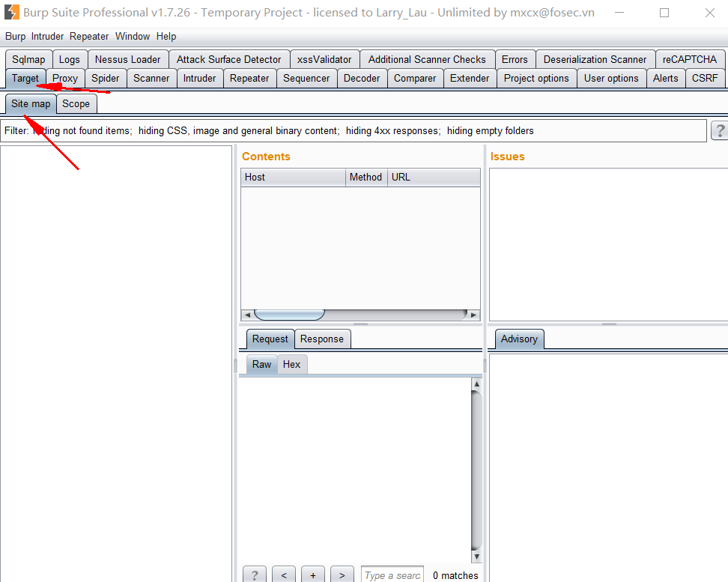Select the xssValidator tab
The height and width of the screenshot is (582, 728).
324,59
